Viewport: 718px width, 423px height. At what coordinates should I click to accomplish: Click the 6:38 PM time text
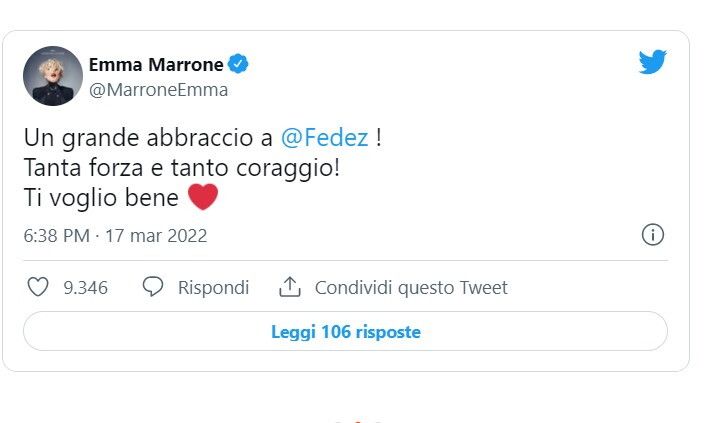click(x=55, y=236)
